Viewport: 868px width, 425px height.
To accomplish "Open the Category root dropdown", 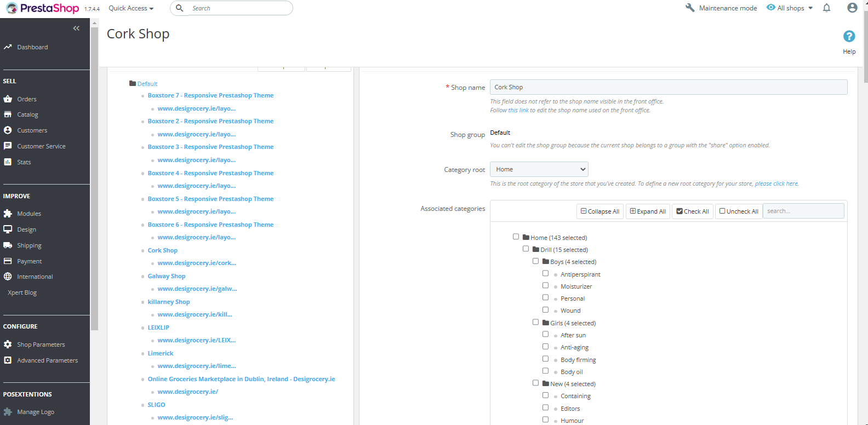I will click(x=539, y=169).
